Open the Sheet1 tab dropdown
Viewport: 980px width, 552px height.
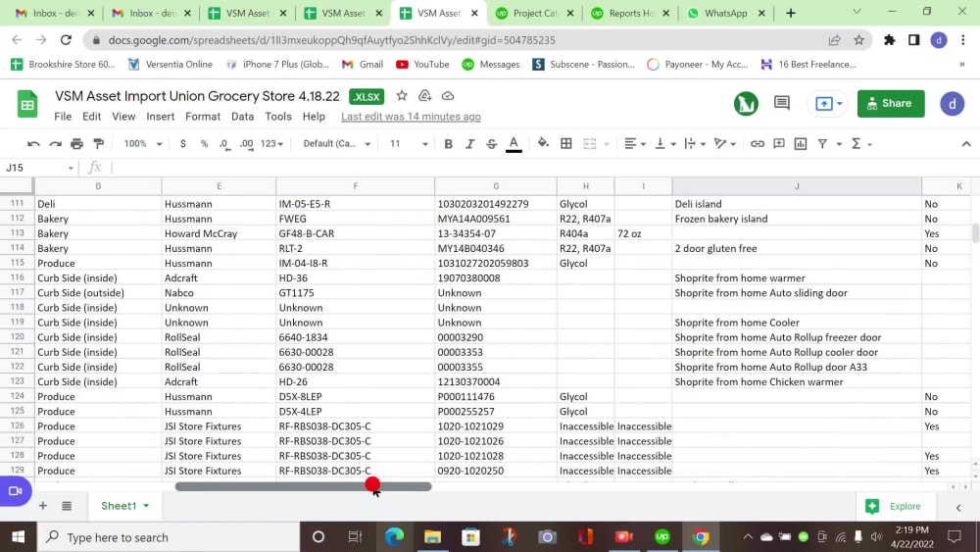click(x=146, y=506)
